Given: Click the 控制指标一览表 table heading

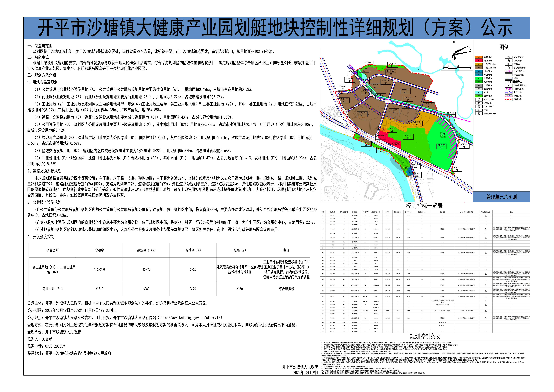Looking at the screenshot, I should click(x=424, y=206).
